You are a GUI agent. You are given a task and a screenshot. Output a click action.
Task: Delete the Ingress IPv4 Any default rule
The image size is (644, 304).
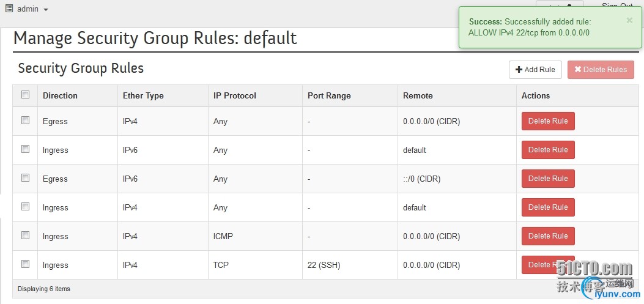tap(548, 207)
